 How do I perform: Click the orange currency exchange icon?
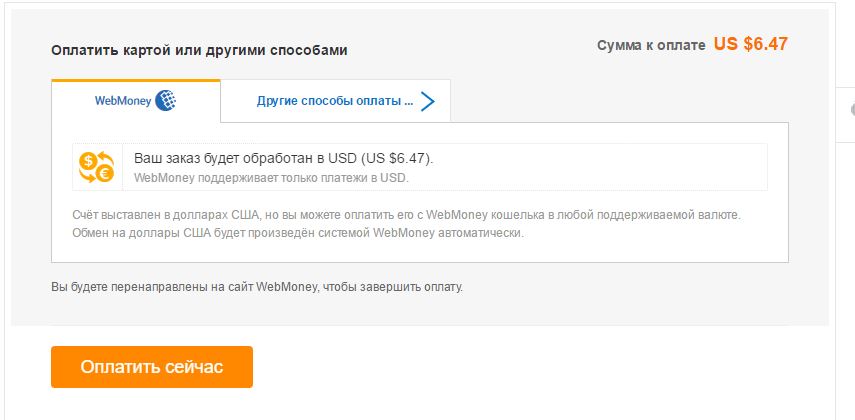[x=97, y=167]
